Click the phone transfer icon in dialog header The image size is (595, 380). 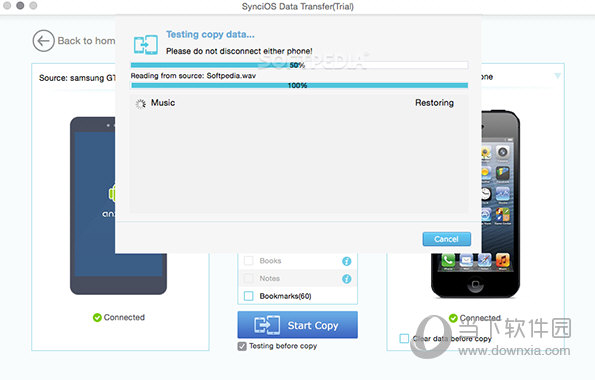[146, 44]
